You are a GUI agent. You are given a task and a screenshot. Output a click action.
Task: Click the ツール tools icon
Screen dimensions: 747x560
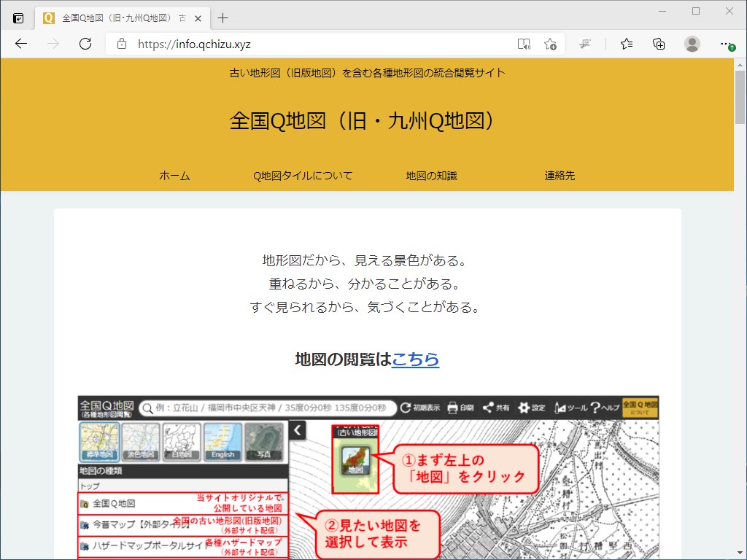pos(559,408)
